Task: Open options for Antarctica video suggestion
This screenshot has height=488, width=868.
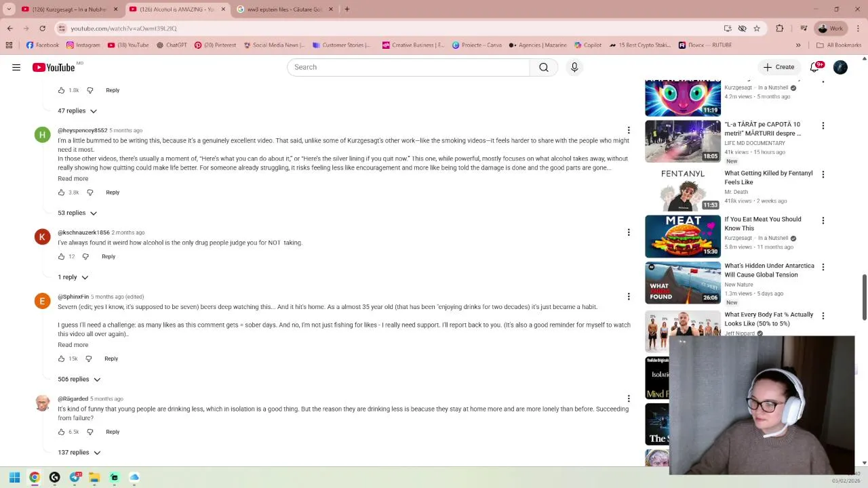Action: click(823, 267)
